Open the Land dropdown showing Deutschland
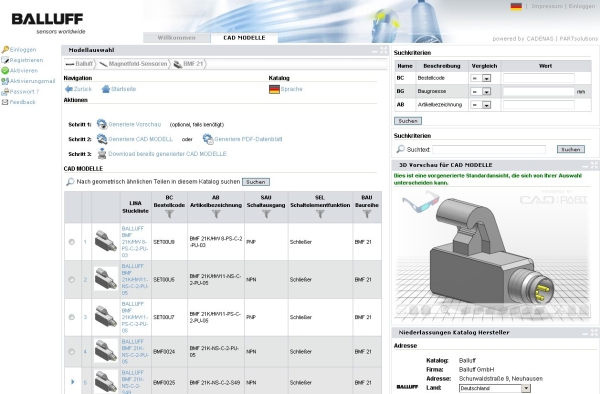Image resolution: width=600 pixels, height=394 pixels. click(x=494, y=388)
